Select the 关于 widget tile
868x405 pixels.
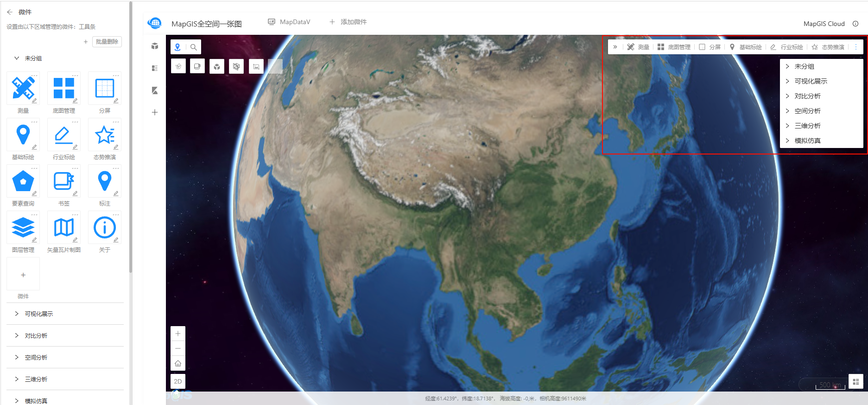pyautogui.click(x=105, y=227)
